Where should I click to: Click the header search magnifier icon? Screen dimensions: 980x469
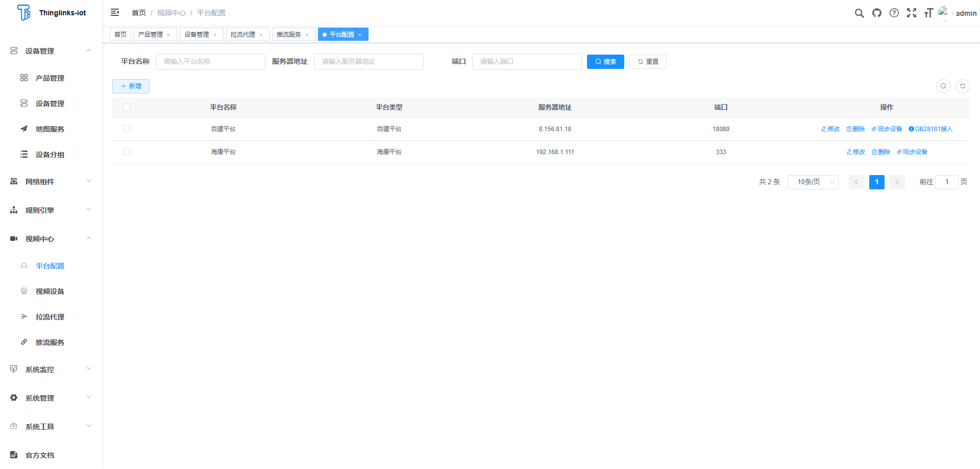coord(860,13)
